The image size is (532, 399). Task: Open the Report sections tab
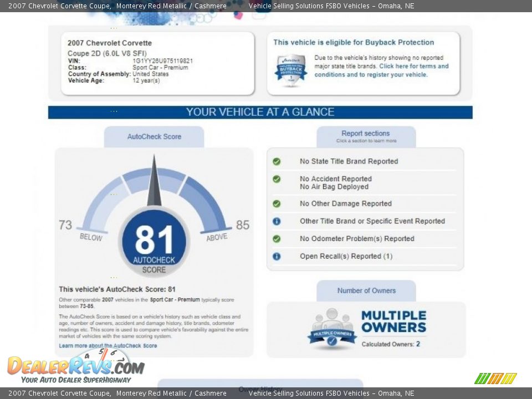(366, 137)
